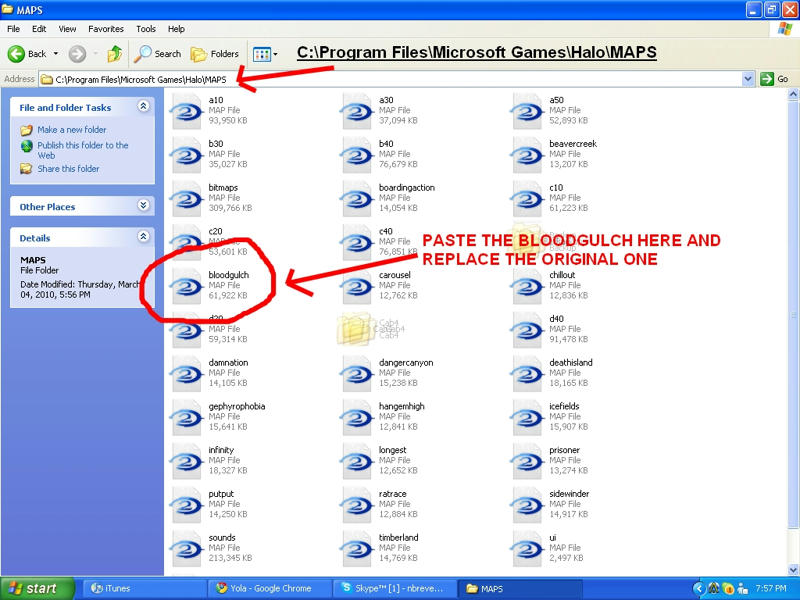
Task: Click the Search toolbar button
Action: 157,54
